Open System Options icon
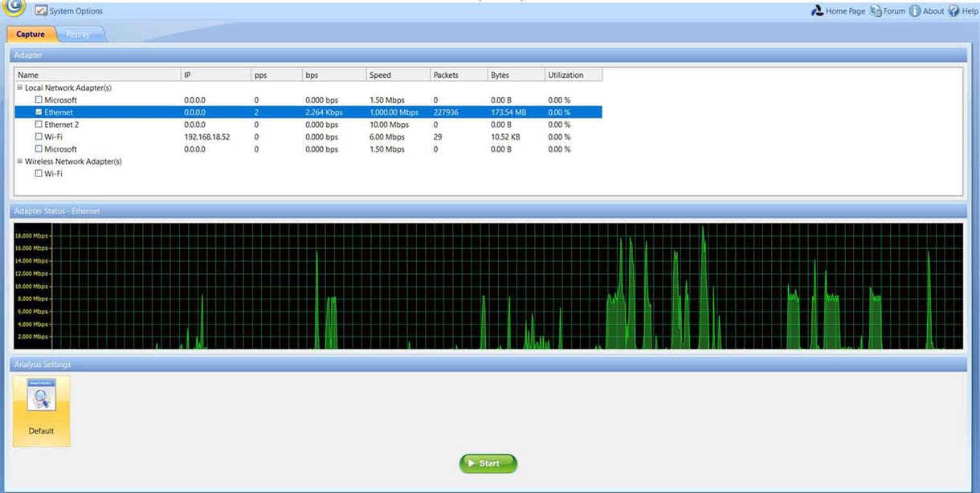This screenshot has height=493, width=980. (x=41, y=11)
